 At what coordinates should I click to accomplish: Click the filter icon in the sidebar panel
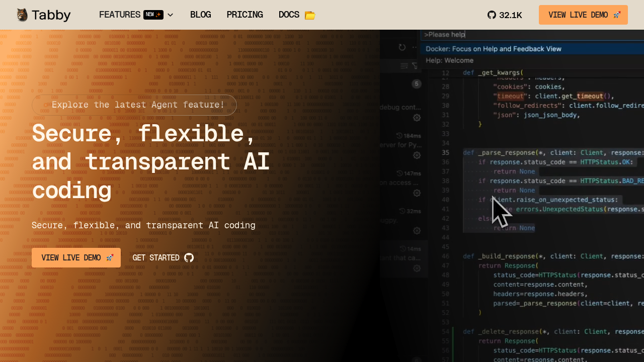coord(415,66)
